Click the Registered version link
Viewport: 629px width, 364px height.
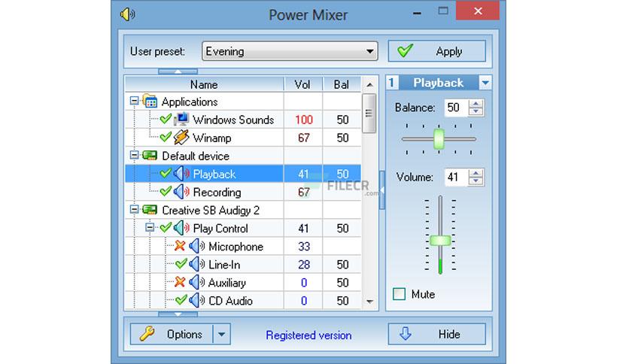pos(308,335)
